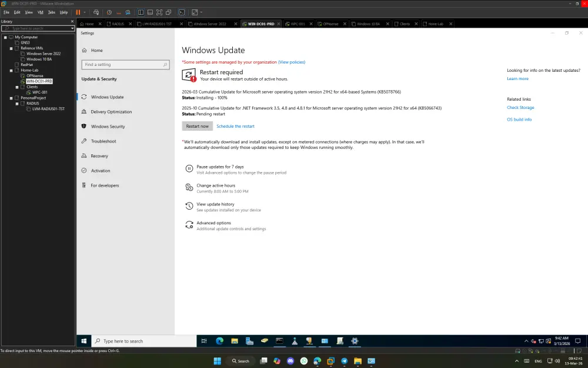Click Pause updates for 7 days
588x368 pixels.
[236, 170]
